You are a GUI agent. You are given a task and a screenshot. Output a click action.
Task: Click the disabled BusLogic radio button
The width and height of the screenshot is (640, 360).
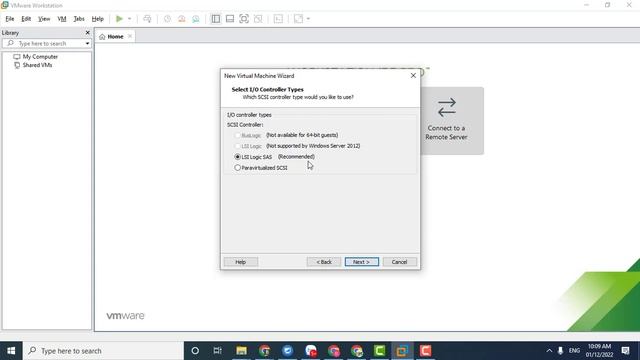(238, 135)
